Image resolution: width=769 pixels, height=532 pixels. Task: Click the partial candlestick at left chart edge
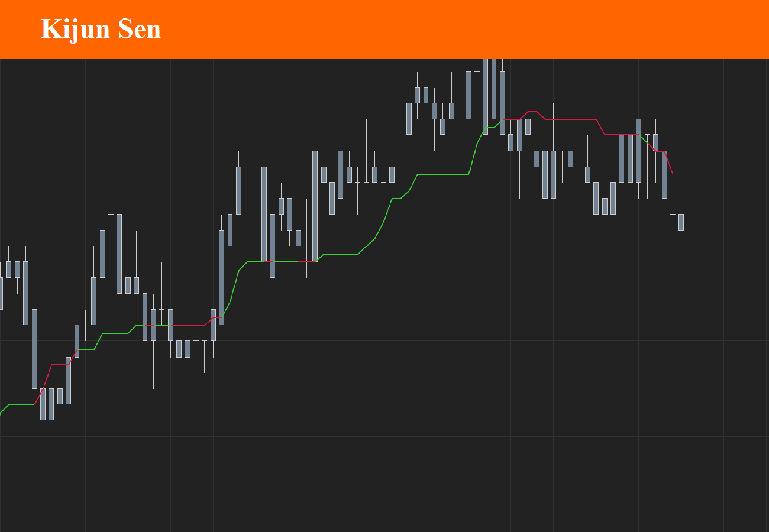coord(1,293)
